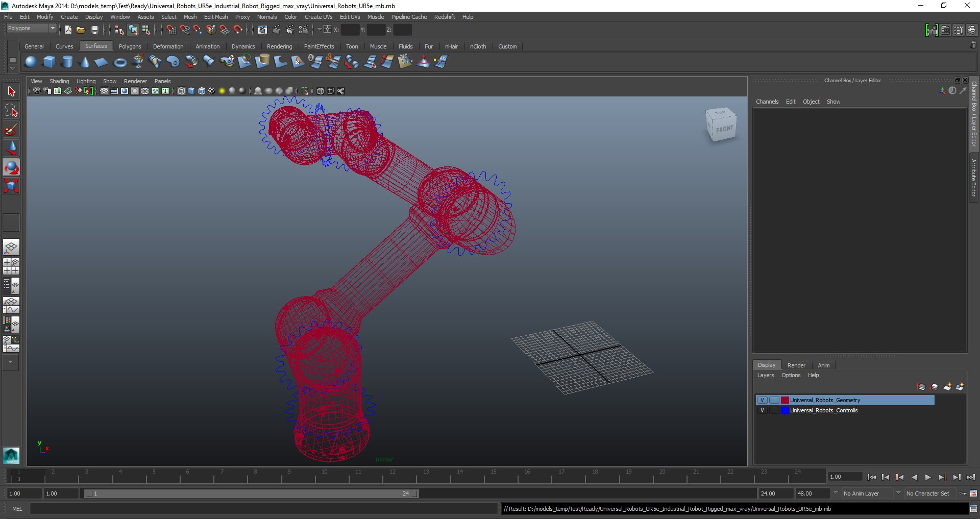
Task: Open color swatch of Universal_Robots_Geometry layer
Action: pos(785,400)
